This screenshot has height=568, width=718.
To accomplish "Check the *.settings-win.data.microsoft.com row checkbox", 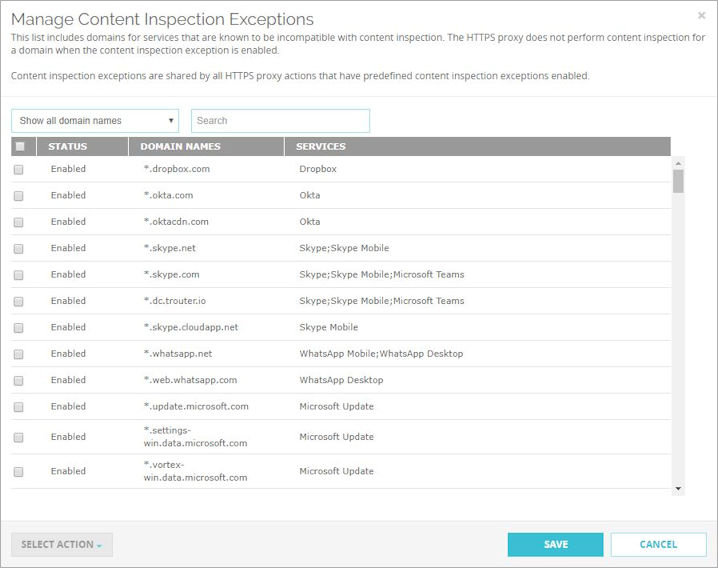I will [x=18, y=437].
